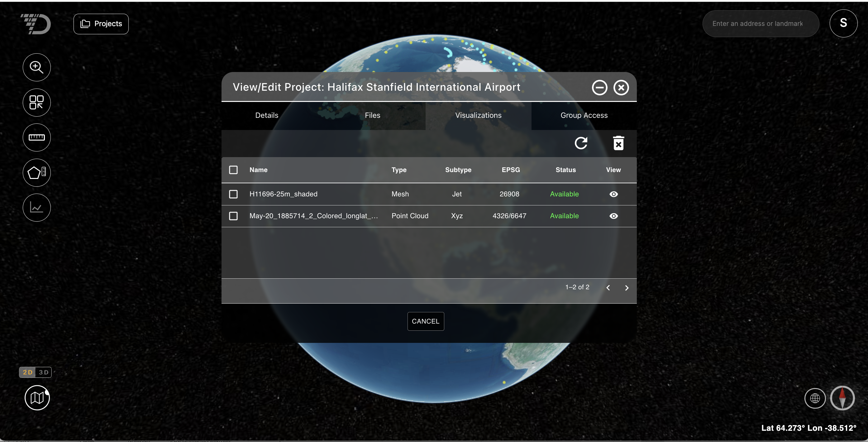Viewport: 868px width, 442px height.
Task: Click the Type column header
Action: pos(399,170)
